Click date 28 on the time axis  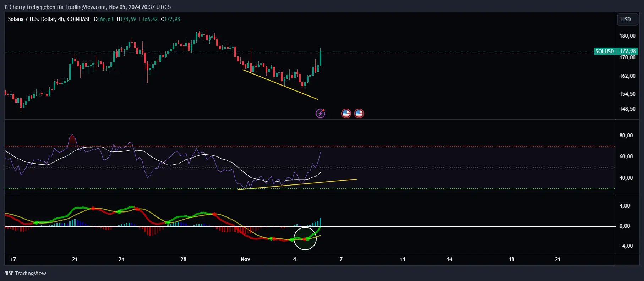tap(183, 259)
